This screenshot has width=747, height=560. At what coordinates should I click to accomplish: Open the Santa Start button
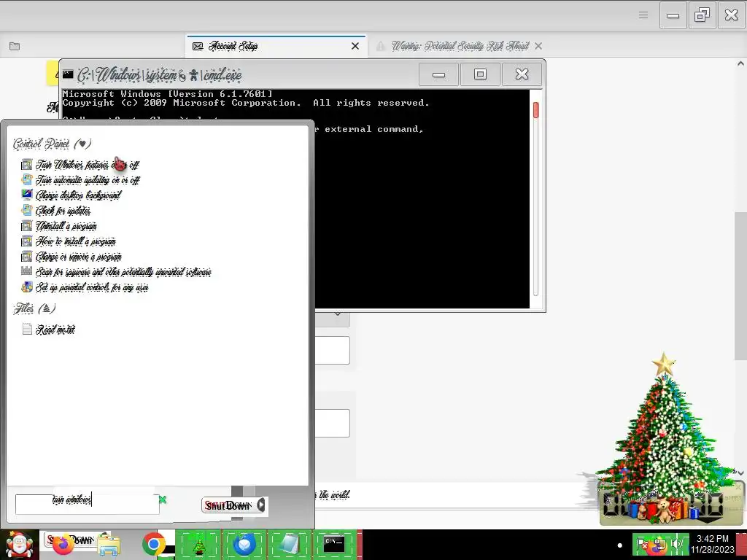(19, 545)
